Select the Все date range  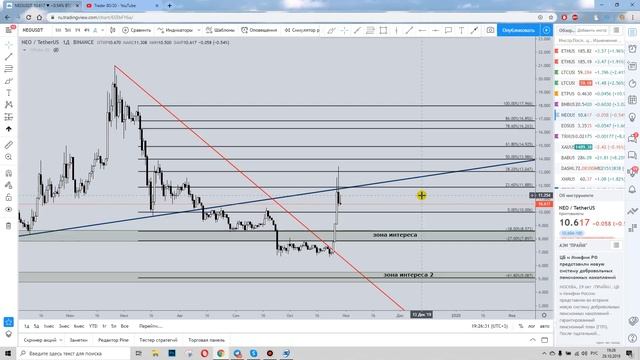[x=124, y=326]
